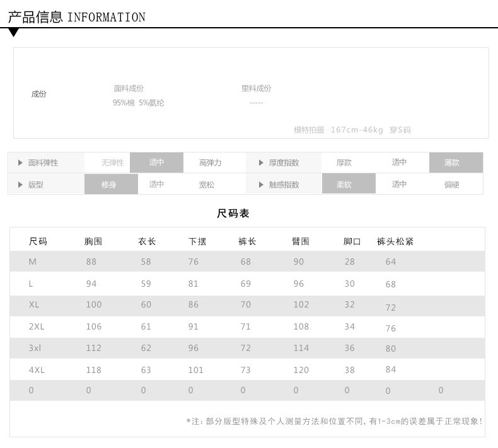
Task: Click the 95%棉 5%氨纶 composition text
Action: coord(138,103)
